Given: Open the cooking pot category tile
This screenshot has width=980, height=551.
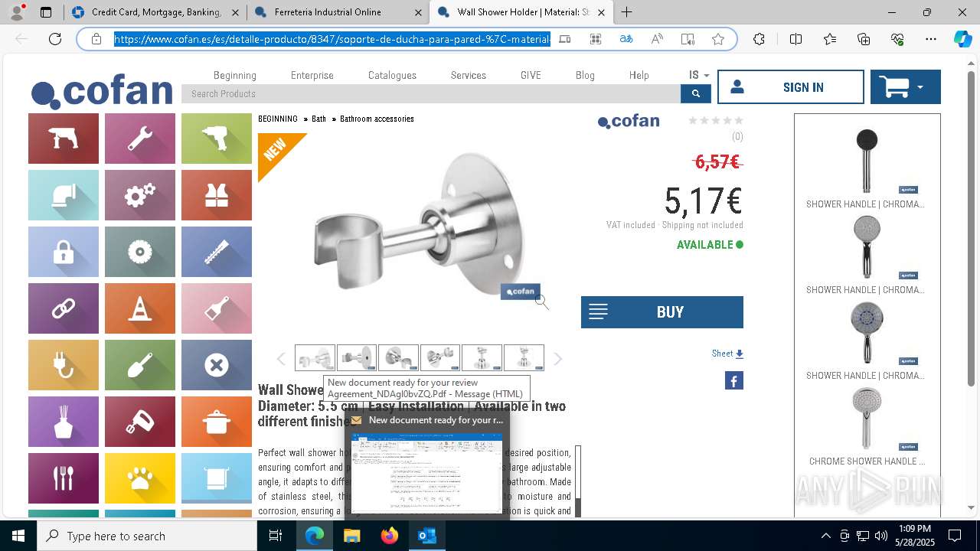Looking at the screenshot, I should coord(217,422).
